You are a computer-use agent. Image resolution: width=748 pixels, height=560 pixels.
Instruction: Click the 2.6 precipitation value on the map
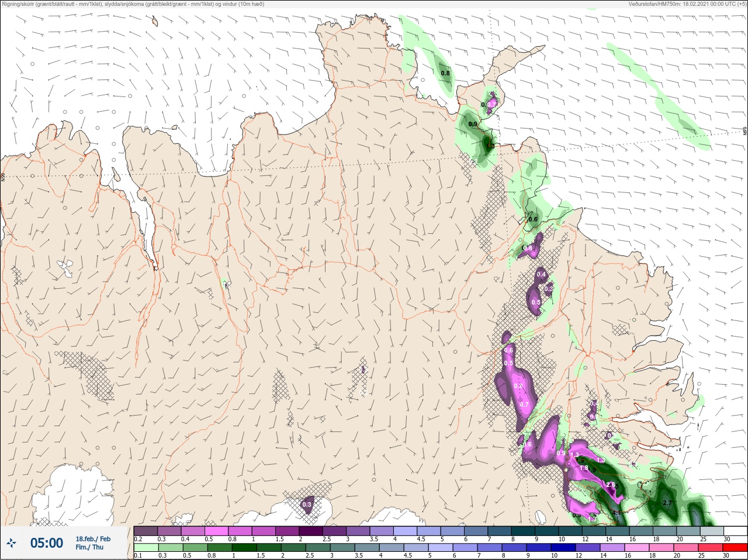click(x=611, y=485)
